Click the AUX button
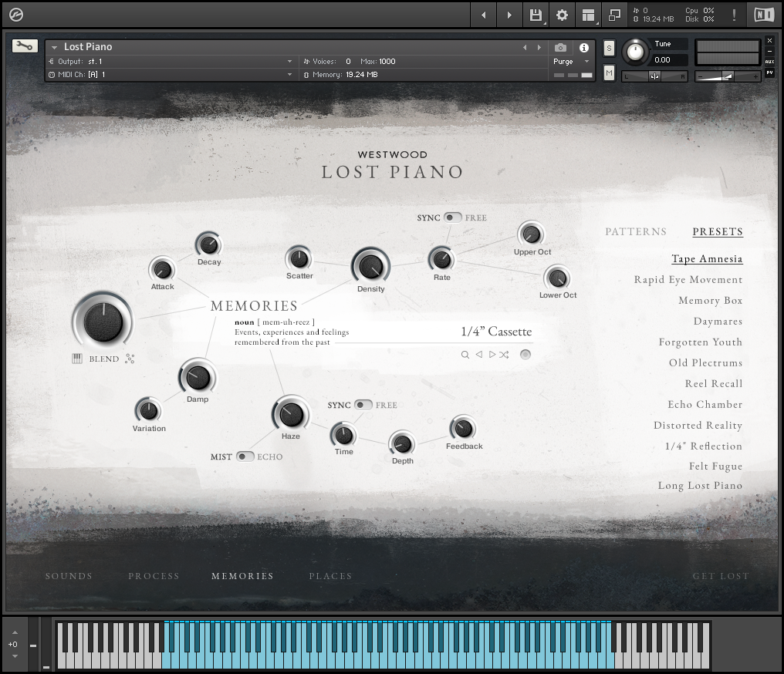784x674 pixels. (769, 62)
